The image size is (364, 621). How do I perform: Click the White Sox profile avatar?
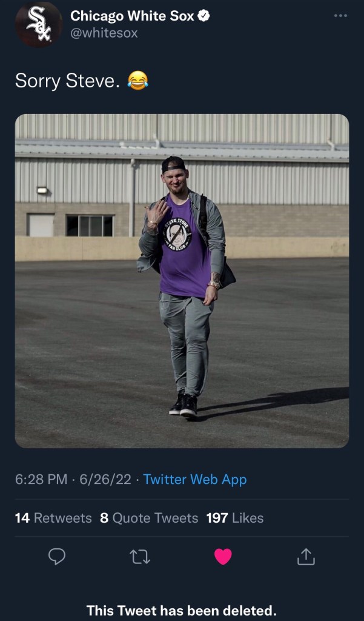(38, 25)
